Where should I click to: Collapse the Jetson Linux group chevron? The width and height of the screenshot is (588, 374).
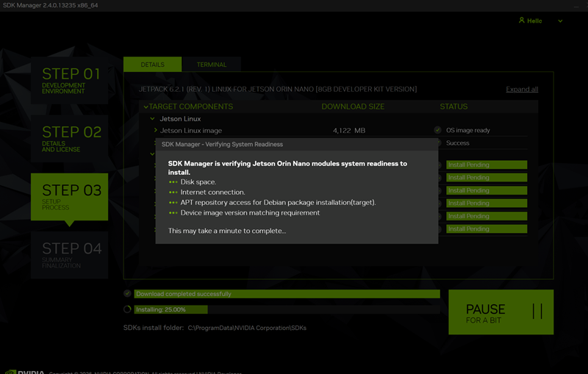[x=152, y=118]
